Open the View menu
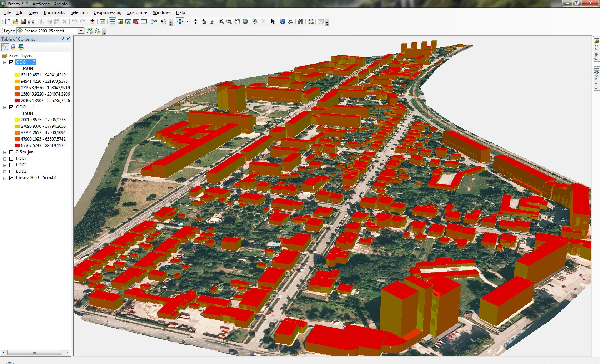Viewport: 600px width, 364px height. coord(34,12)
